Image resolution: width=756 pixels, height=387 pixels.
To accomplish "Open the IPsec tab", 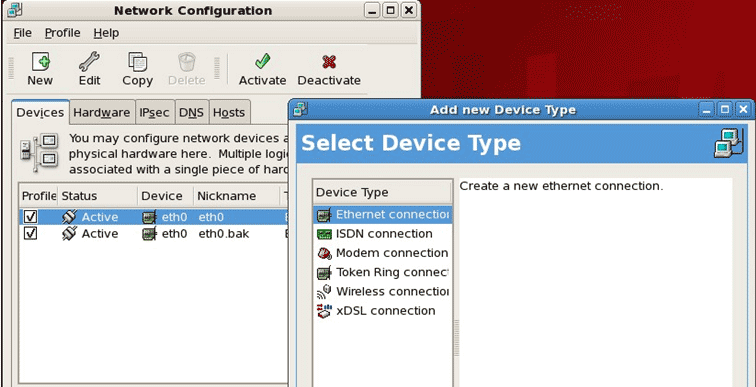I will (154, 112).
